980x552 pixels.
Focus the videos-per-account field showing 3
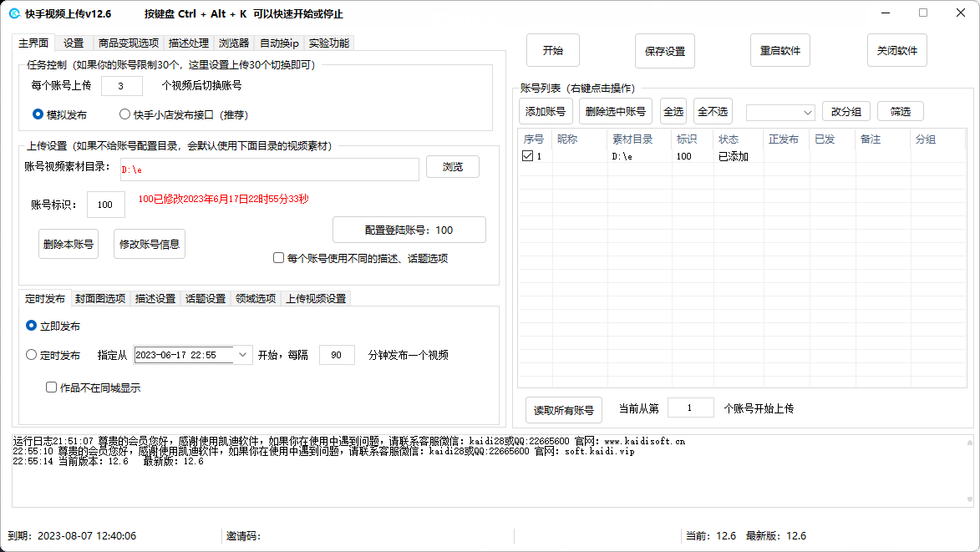[122, 85]
